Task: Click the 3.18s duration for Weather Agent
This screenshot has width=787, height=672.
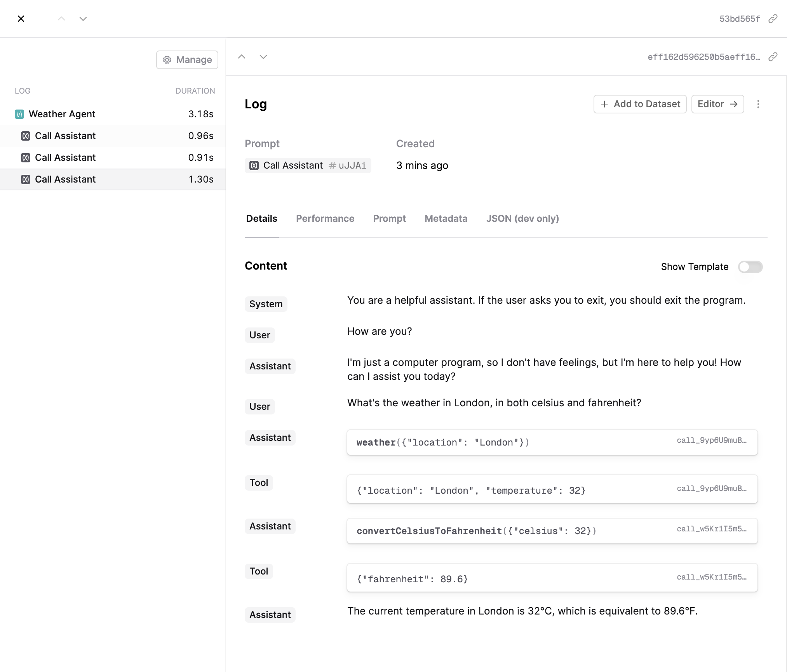Action: coord(201,114)
